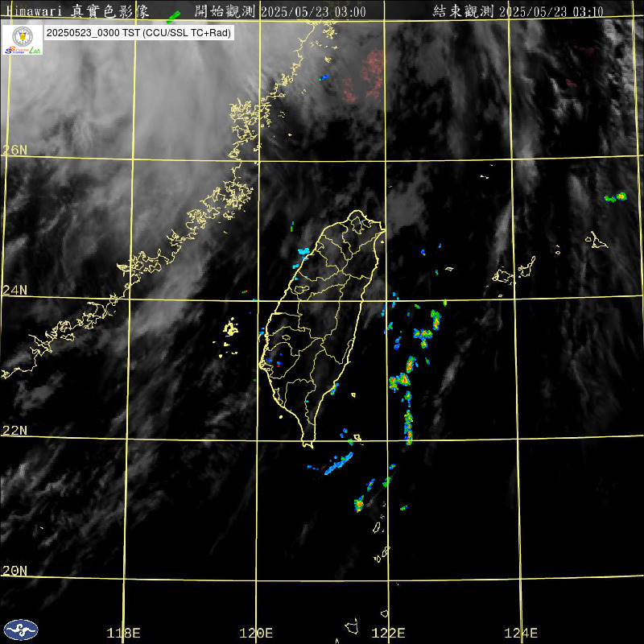The width and height of the screenshot is (644, 644).
Task: Click the 'Himawari 真實色影像' title text
Action: 78,11
